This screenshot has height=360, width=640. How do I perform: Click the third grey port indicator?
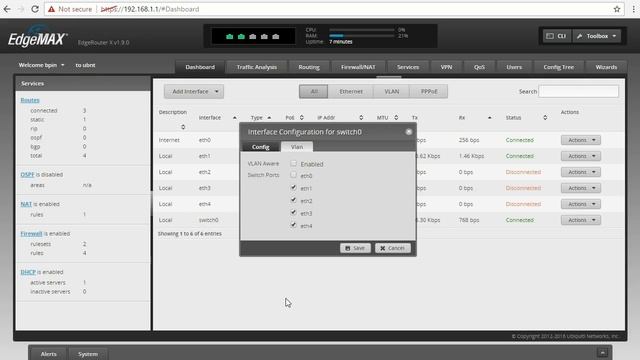click(x=253, y=37)
